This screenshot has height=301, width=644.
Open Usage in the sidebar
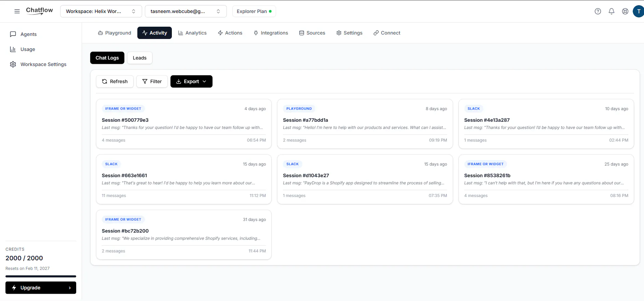pyautogui.click(x=41, y=49)
